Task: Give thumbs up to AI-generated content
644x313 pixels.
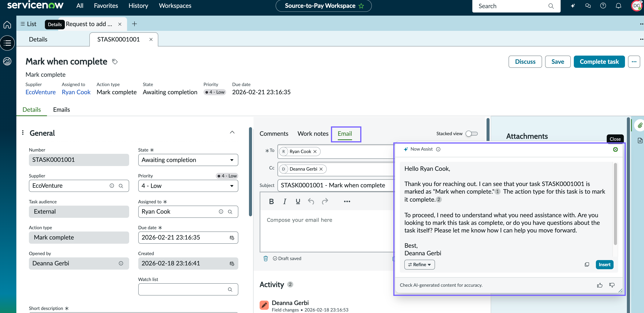Action: [600, 285]
